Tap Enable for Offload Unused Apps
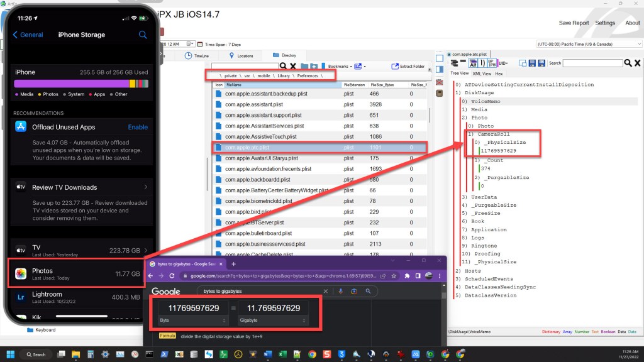 tap(138, 127)
